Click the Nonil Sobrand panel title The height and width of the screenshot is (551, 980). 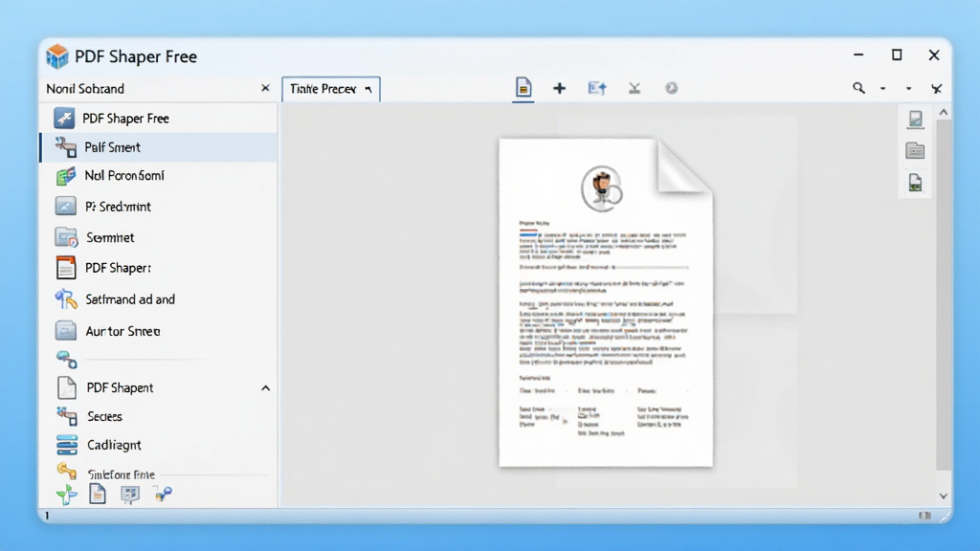pyautogui.click(x=85, y=89)
